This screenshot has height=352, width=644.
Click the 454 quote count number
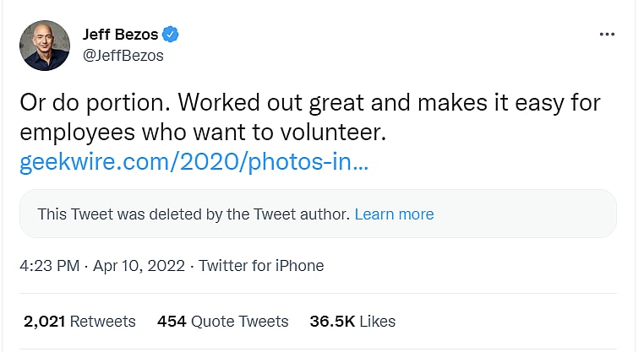pos(172,322)
